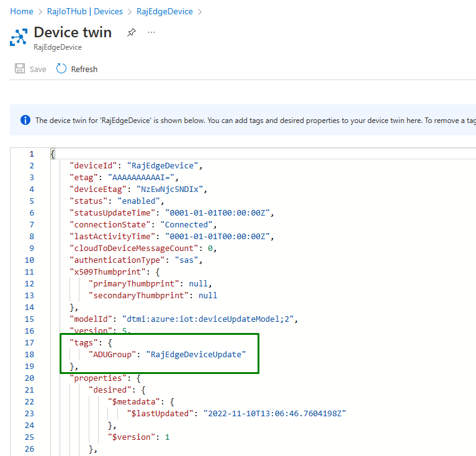Click the "x509Thumbprint" key
This screenshot has width=476, height=456.
(x=107, y=272)
